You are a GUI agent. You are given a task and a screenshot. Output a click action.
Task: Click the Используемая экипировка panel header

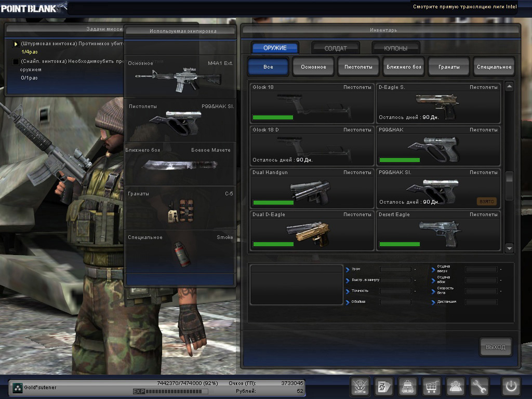[x=180, y=31]
